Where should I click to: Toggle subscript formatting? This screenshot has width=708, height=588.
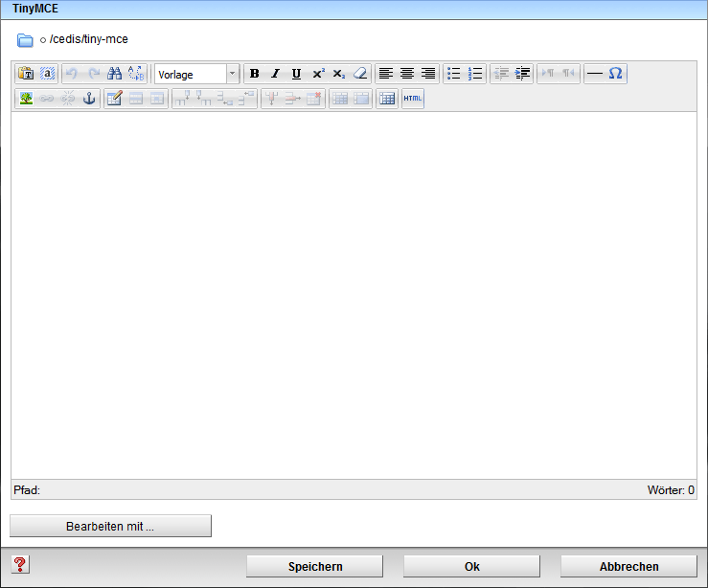pyautogui.click(x=338, y=74)
